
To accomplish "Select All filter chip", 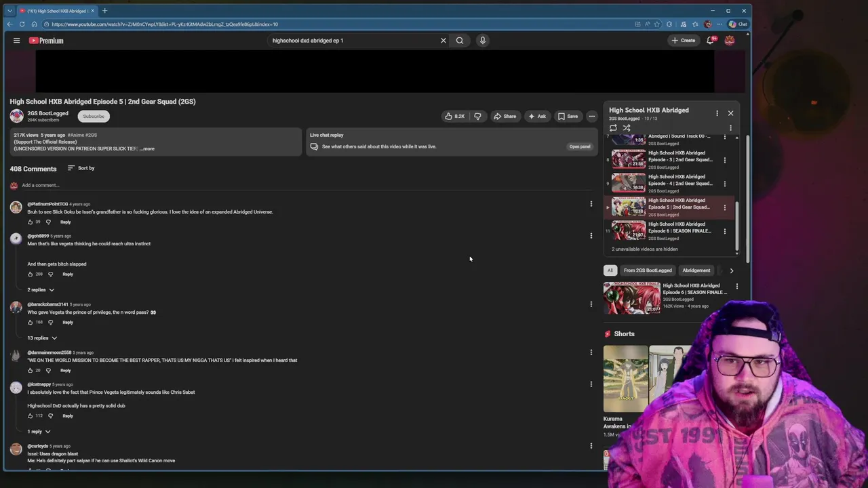I will tap(610, 270).
